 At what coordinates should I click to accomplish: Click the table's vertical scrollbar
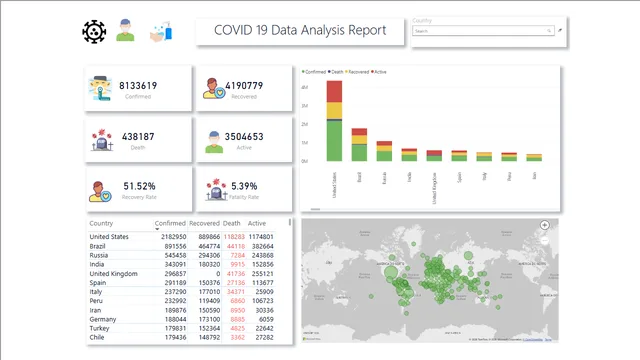click(x=290, y=222)
